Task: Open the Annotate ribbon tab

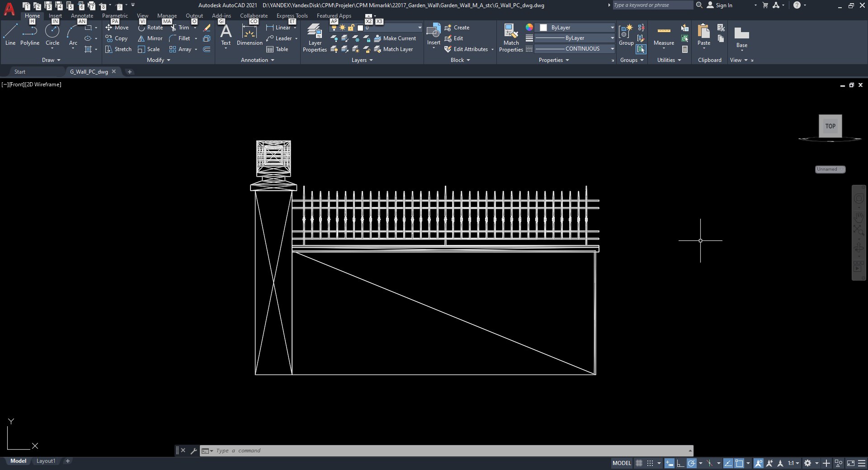Action: tap(82, 16)
